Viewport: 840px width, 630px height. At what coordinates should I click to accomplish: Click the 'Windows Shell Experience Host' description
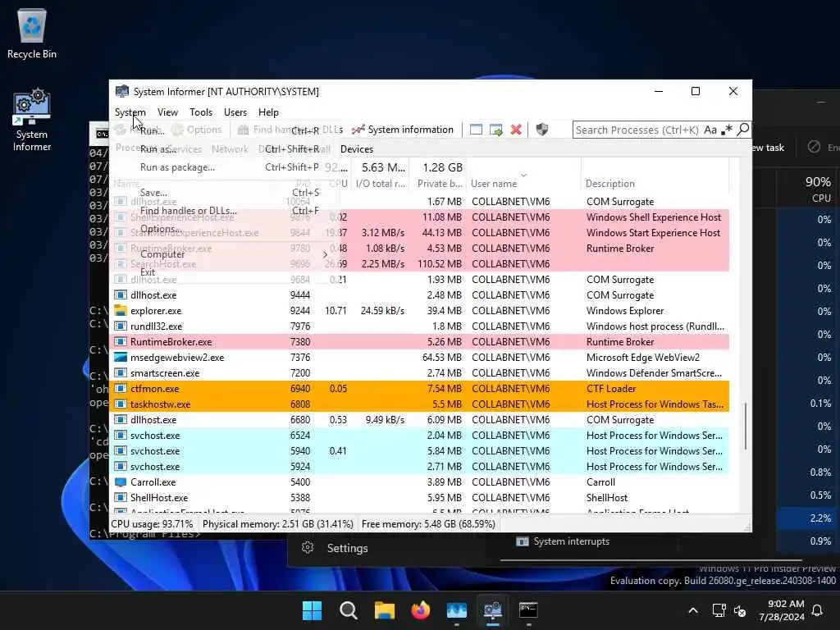[654, 217]
